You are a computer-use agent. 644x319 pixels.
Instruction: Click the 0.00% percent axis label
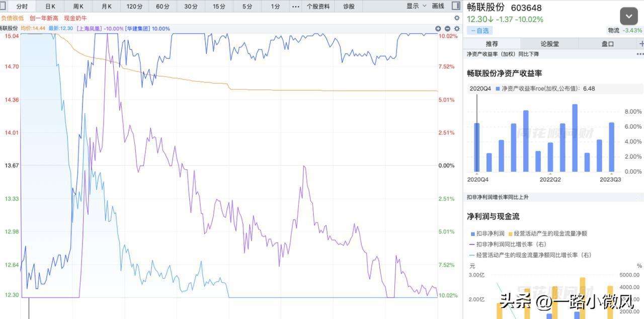pos(447,166)
